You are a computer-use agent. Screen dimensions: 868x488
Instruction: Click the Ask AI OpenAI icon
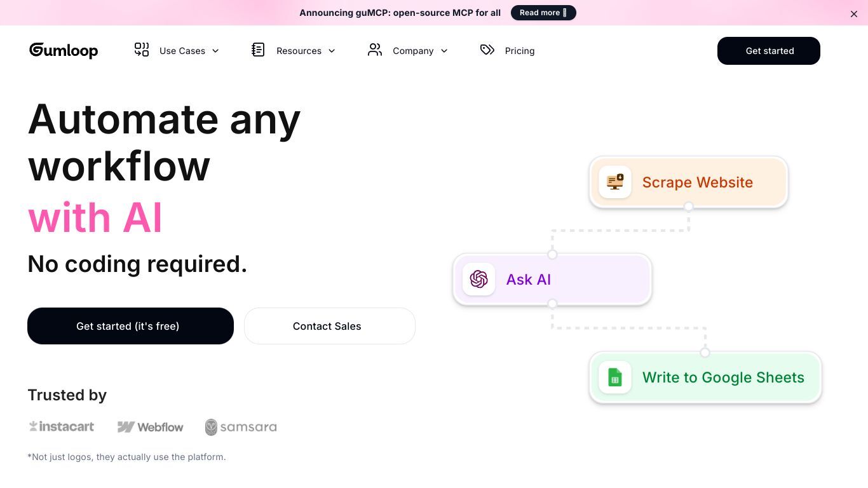[x=478, y=279]
